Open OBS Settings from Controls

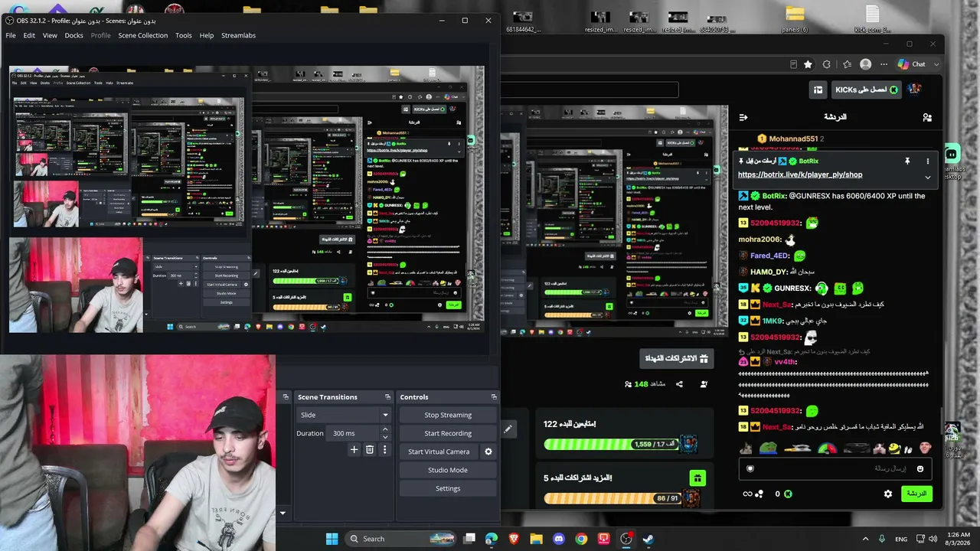pos(448,488)
